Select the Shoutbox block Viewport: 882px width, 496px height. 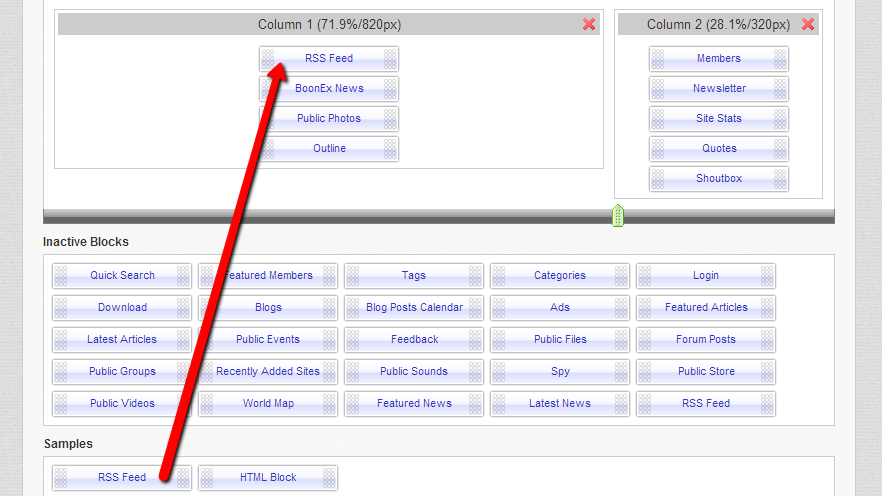click(x=718, y=179)
